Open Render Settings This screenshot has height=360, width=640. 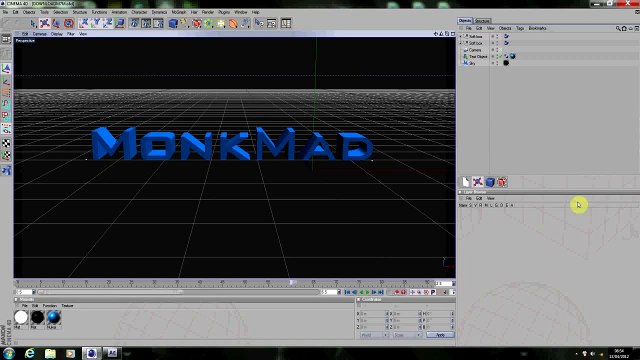[158, 23]
